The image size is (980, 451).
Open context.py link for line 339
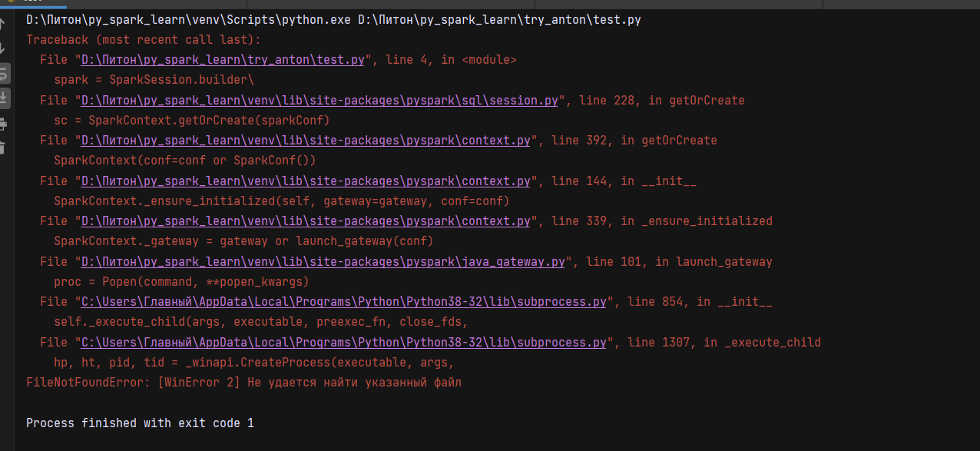(306, 221)
